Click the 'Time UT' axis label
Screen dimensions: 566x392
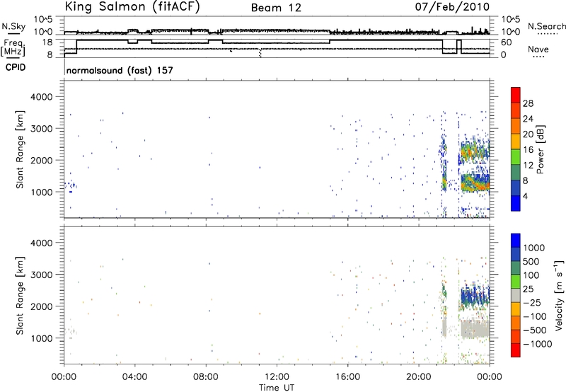[277, 388]
